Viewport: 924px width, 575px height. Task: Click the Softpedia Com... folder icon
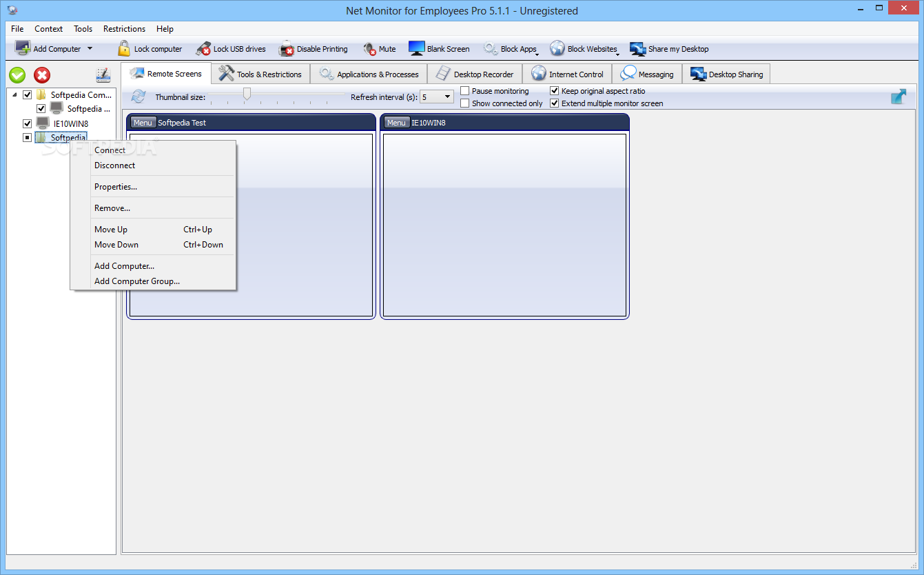(x=41, y=94)
